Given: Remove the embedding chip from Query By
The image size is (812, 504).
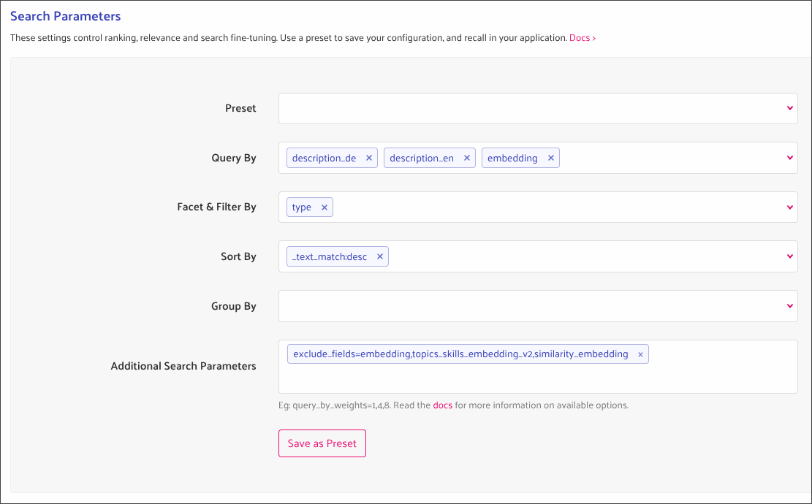Looking at the screenshot, I should pos(551,158).
